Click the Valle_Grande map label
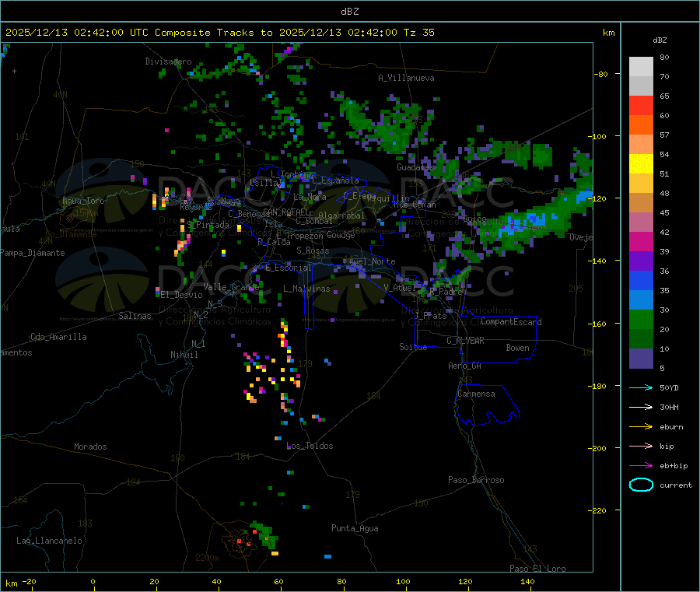This screenshot has height=592, width=700. tap(231, 287)
